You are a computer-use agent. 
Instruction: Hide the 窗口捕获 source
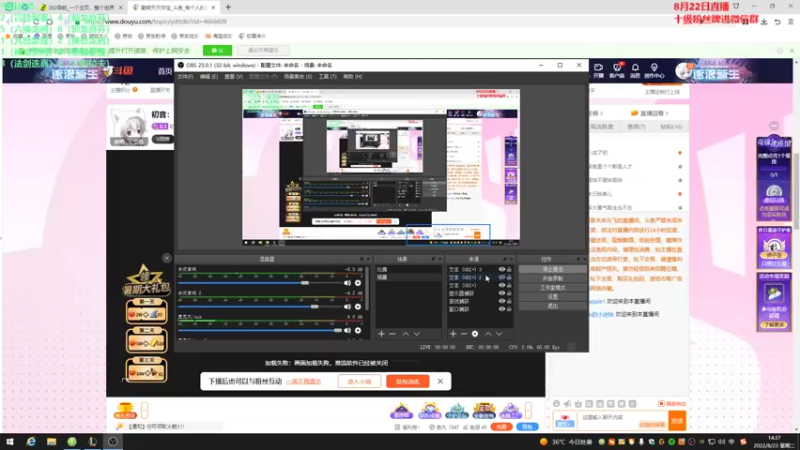click(x=502, y=309)
